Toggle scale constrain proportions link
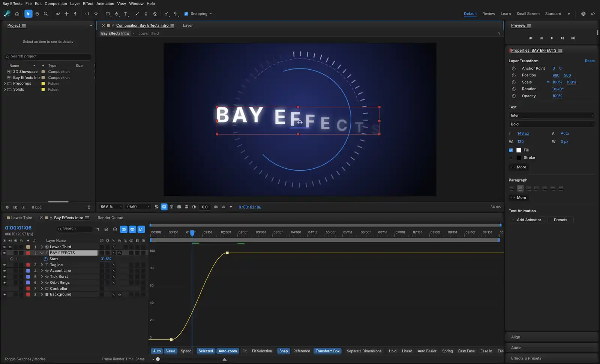Viewport: 600px width, 364px height. (x=548, y=82)
